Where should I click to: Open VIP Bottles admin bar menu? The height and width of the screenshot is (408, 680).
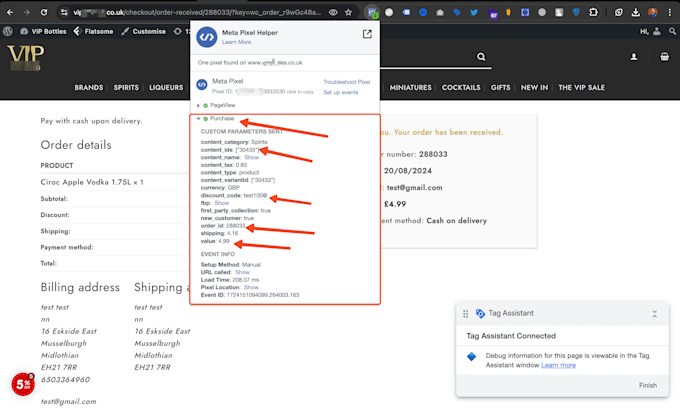pyautogui.click(x=43, y=31)
